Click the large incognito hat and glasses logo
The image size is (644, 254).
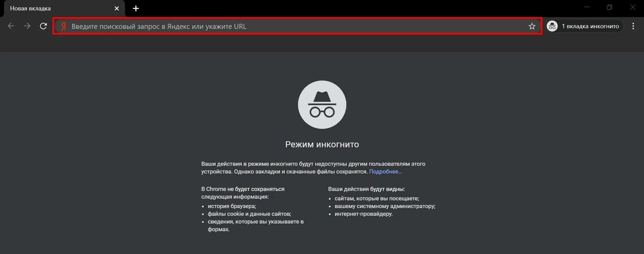pyautogui.click(x=322, y=105)
